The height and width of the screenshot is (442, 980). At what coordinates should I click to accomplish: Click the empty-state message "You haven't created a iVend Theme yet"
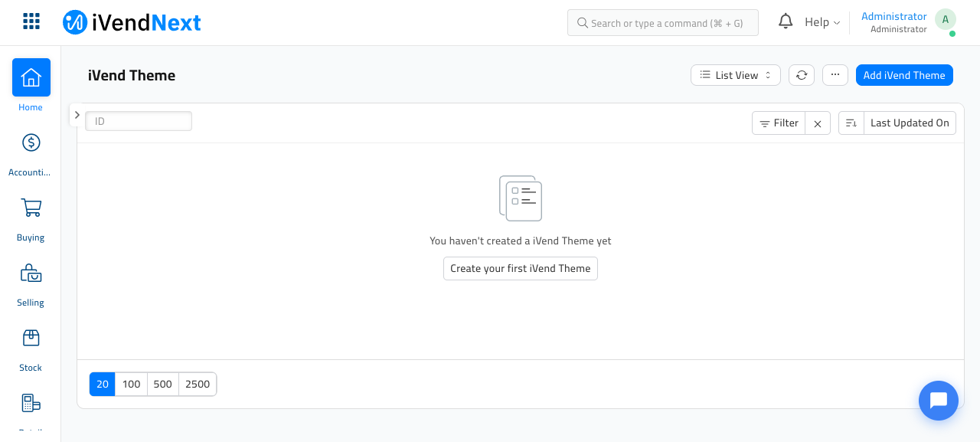[521, 241]
